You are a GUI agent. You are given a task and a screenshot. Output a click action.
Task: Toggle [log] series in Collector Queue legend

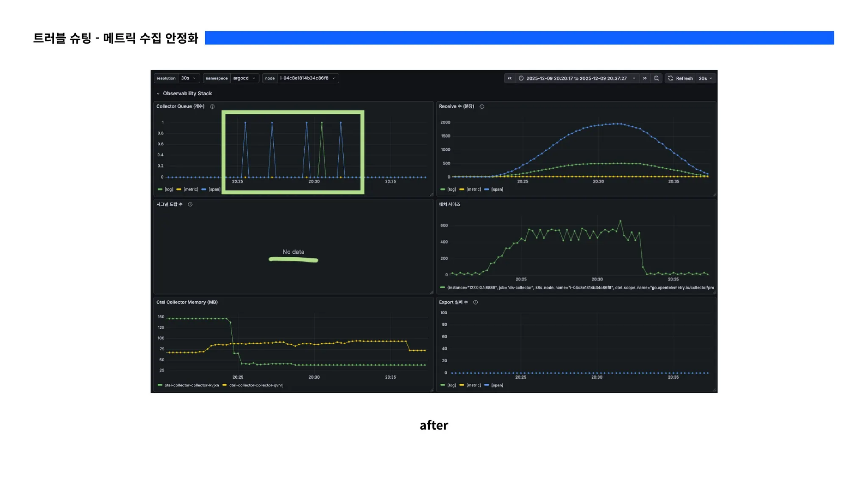coord(169,189)
